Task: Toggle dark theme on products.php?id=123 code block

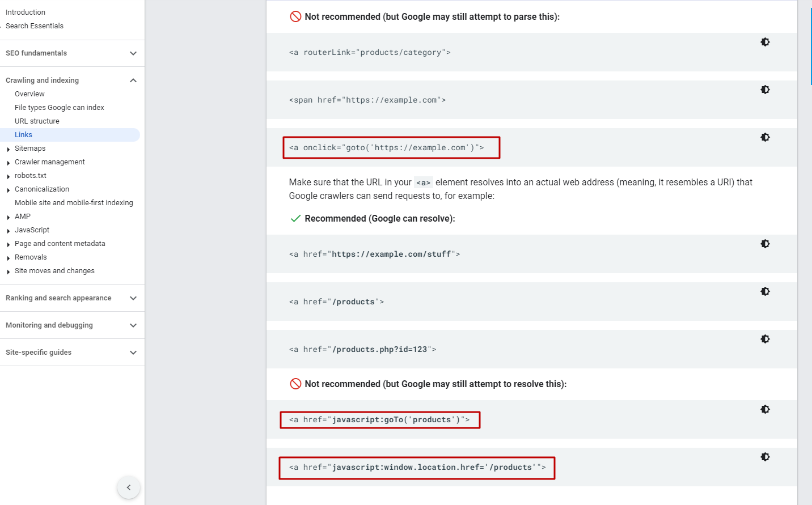Action: tap(765, 339)
